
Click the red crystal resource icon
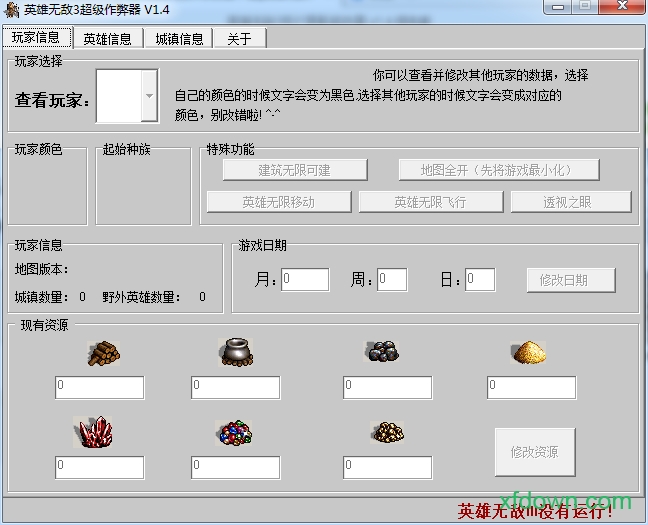pyautogui.click(x=96, y=432)
